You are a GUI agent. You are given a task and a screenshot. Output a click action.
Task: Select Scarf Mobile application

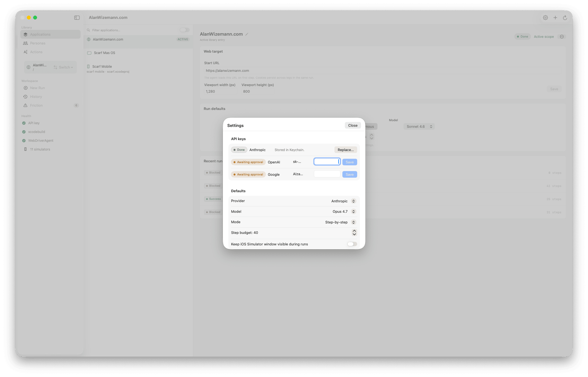pos(138,69)
